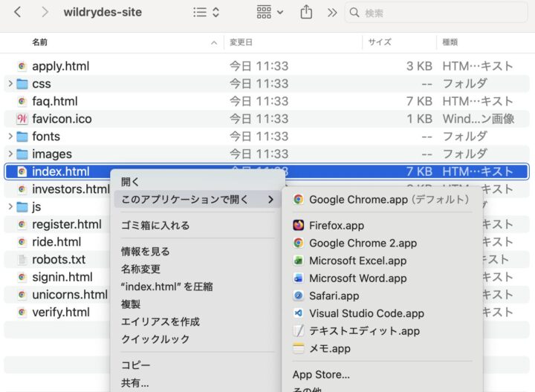The image size is (535, 392).
Task: Expand the images folder chevron
Action: tap(10, 154)
